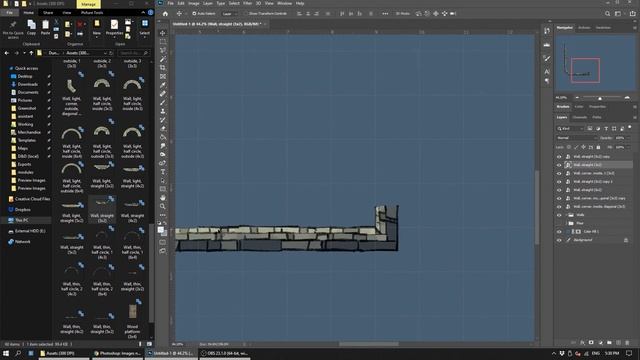Screen dimensions: 640x360
Task: Collapse the Explorer ribbon with chevron
Action: (143, 13)
